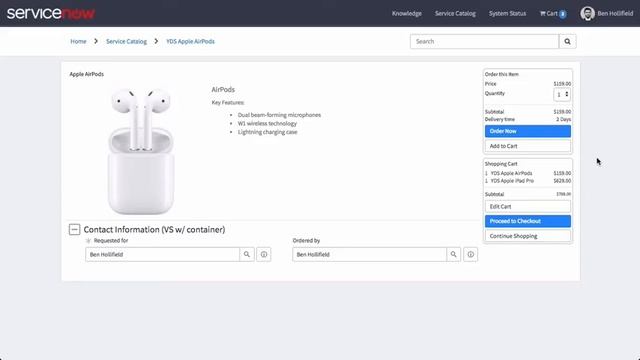The height and width of the screenshot is (360, 640).
Task: Show info for Ordered by user
Action: pos(471,254)
